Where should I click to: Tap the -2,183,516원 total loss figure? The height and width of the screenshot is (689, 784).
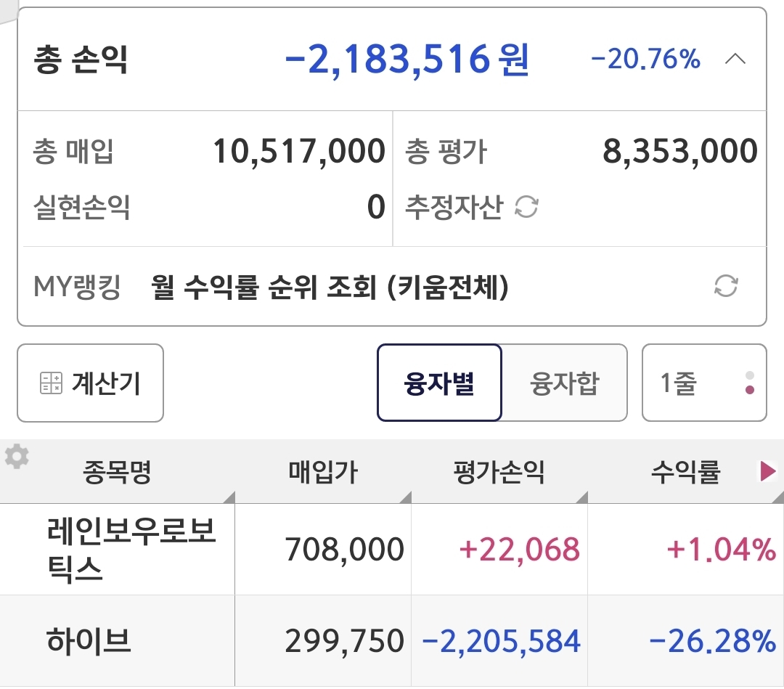pyautogui.click(x=407, y=60)
